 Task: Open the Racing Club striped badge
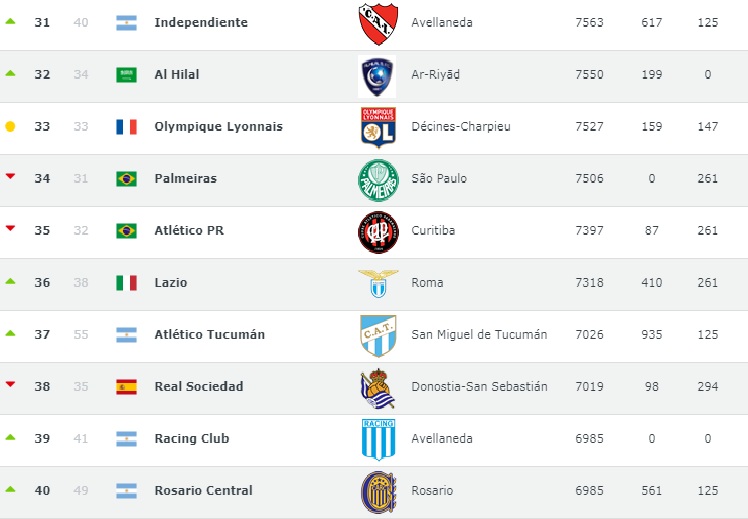coord(378,439)
